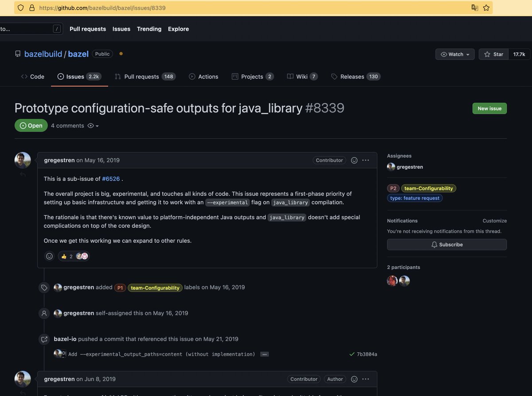
Task: Click the slash search shortcut icon
Action: tap(57, 29)
